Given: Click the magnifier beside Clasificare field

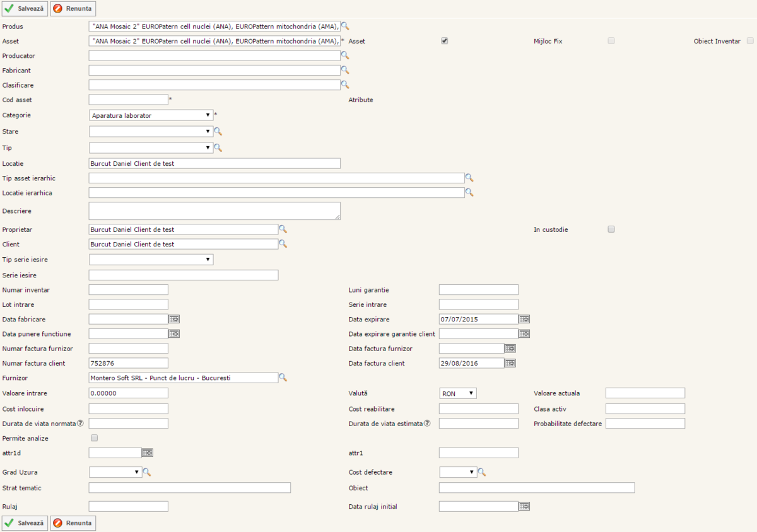Looking at the screenshot, I should tap(345, 84).
